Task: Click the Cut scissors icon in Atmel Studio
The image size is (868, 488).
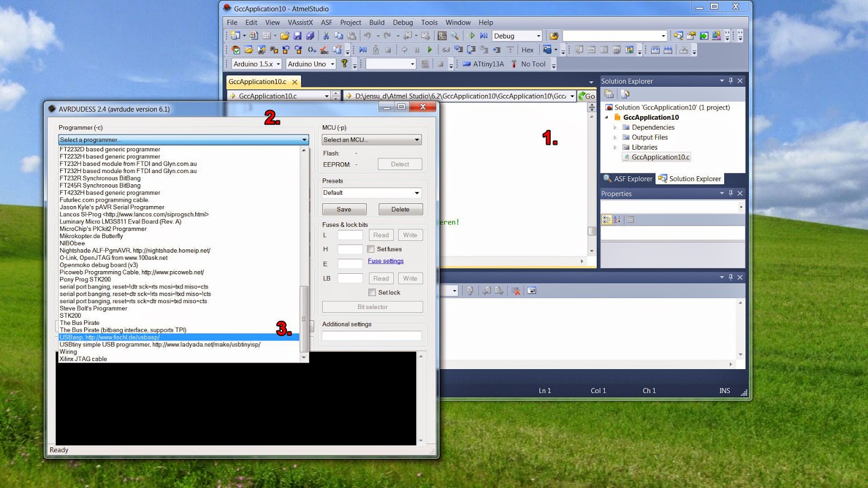Action: [x=326, y=36]
